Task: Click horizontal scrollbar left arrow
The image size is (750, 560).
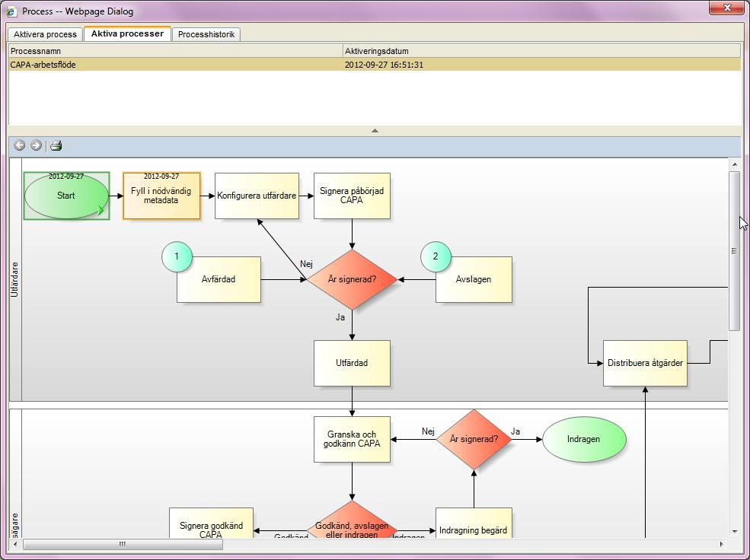Action: point(15,544)
